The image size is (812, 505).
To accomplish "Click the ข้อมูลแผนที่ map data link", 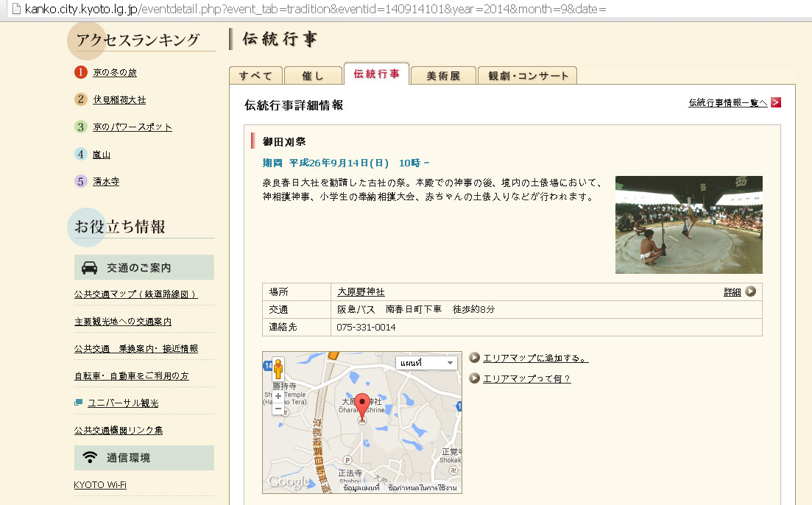I will (x=361, y=488).
